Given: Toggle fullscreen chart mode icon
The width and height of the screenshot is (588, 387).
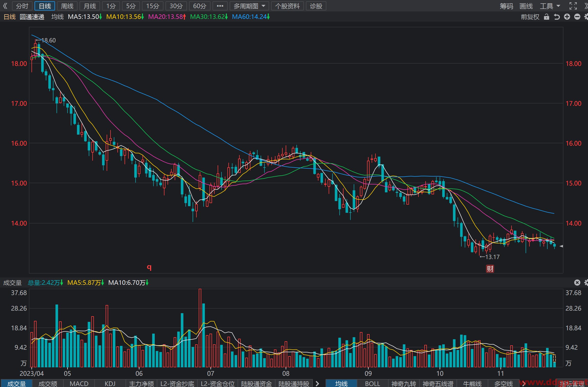Looking at the screenshot, I should pyautogui.click(x=573, y=6).
